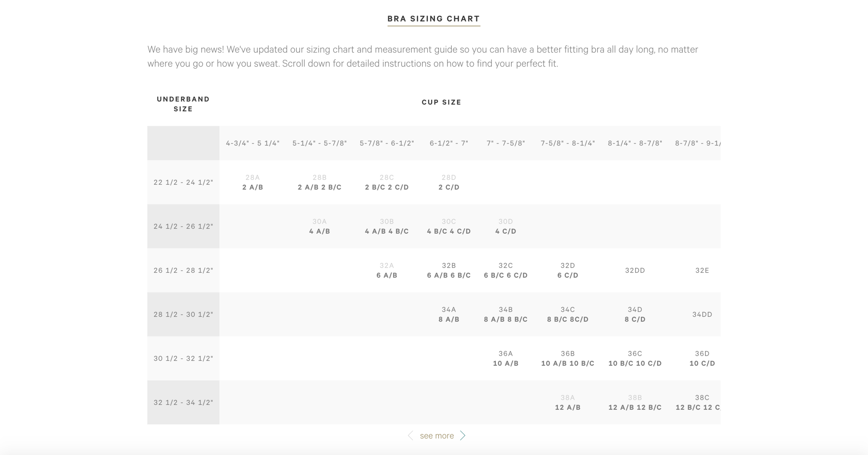868x455 pixels.
Task: Click the UNDERBAND SIZE header
Action: tap(183, 104)
